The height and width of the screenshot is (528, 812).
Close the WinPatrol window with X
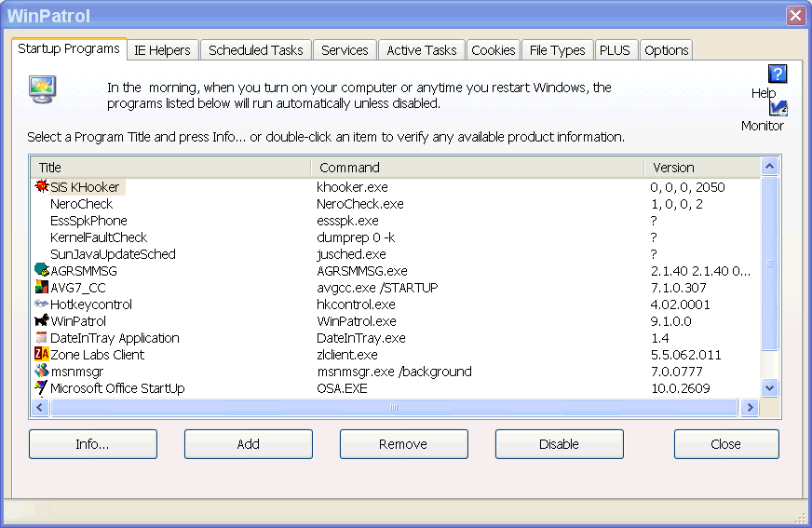795,16
